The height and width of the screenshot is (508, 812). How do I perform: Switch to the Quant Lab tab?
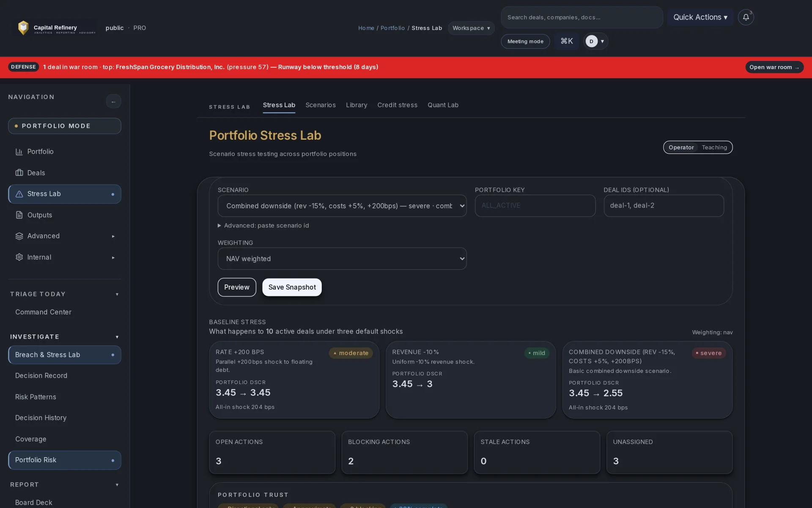click(x=443, y=105)
